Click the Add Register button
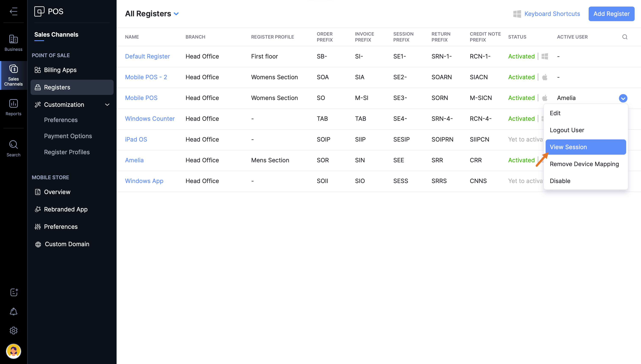The image size is (641, 364). [611, 14]
